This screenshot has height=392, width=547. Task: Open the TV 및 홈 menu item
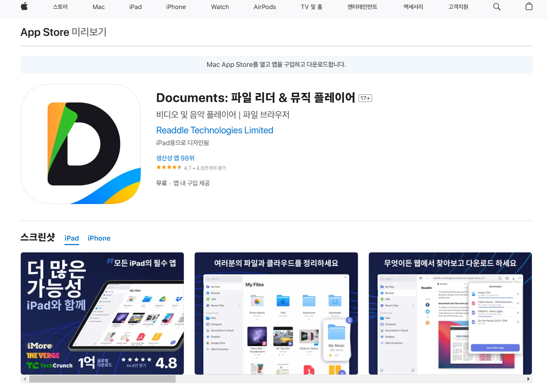pos(311,7)
